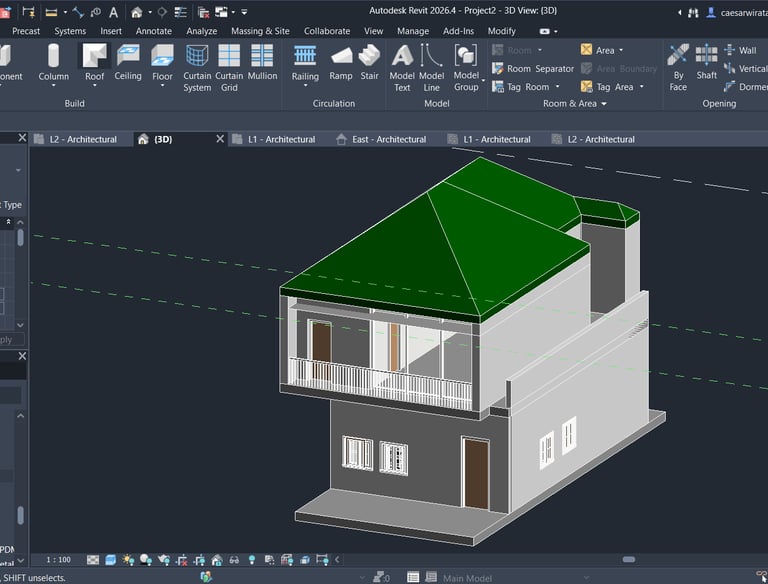Screen dimensions: 768x584
Task: Choose the Curtain Grid tool
Action: click(229, 68)
